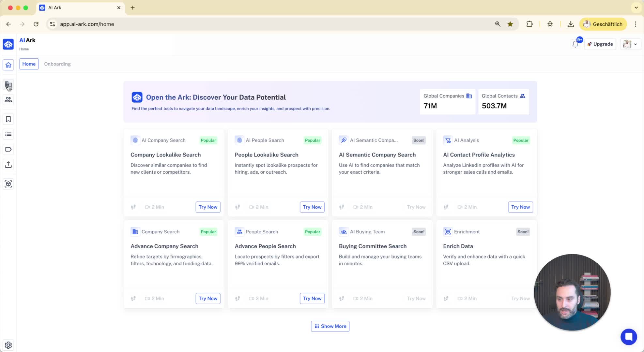Click the Upgrade button
The height and width of the screenshot is (352, 644).
click(x=600, y=44)
